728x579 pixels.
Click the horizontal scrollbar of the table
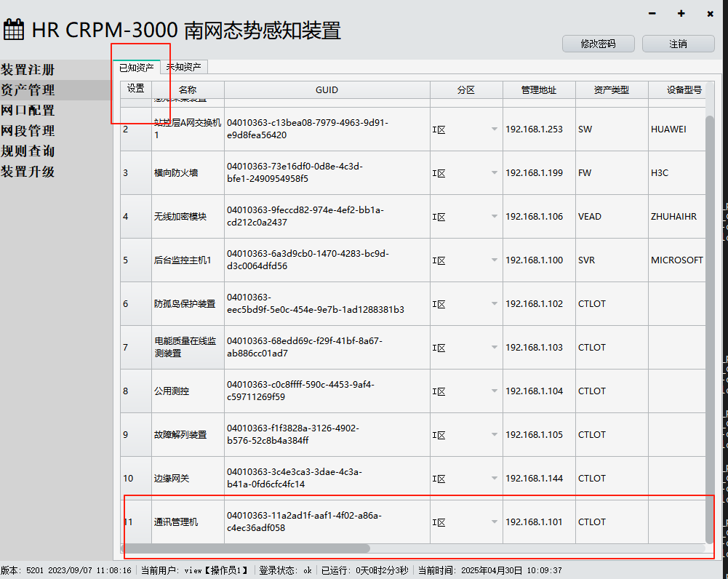246,548
